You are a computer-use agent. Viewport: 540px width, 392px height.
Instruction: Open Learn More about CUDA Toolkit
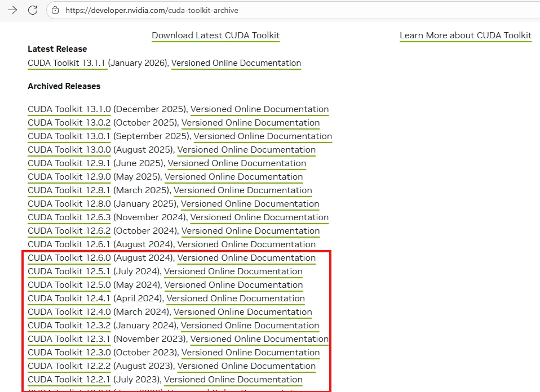pyautogui.click(x=466, y=35)
